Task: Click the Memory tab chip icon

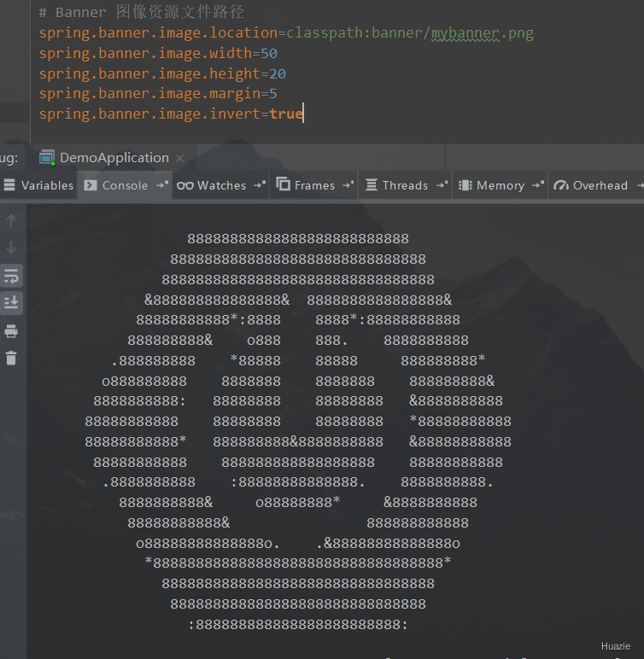Action: 465,185
